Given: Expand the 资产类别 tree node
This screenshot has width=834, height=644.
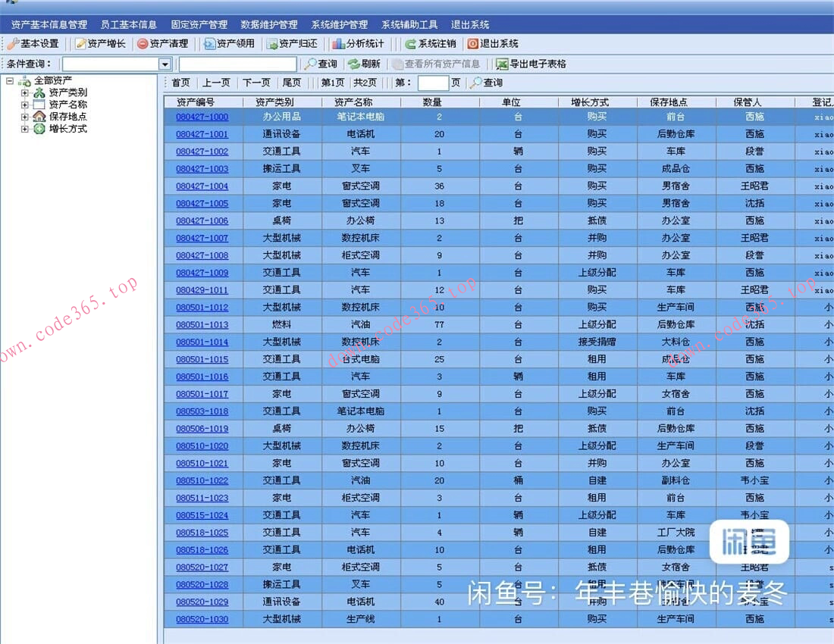Looking at the screenshot, I should tap(25, 92).
